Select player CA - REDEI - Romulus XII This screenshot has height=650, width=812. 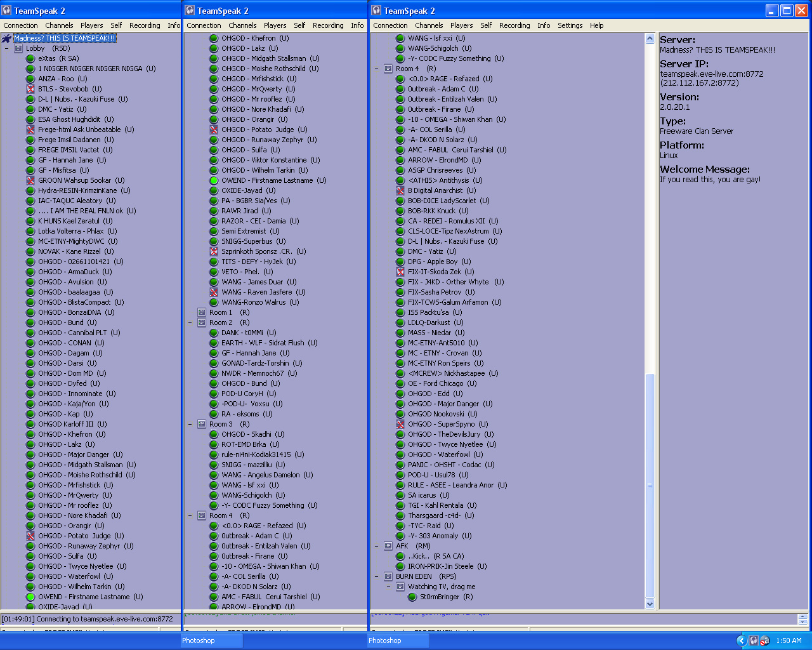453,221
